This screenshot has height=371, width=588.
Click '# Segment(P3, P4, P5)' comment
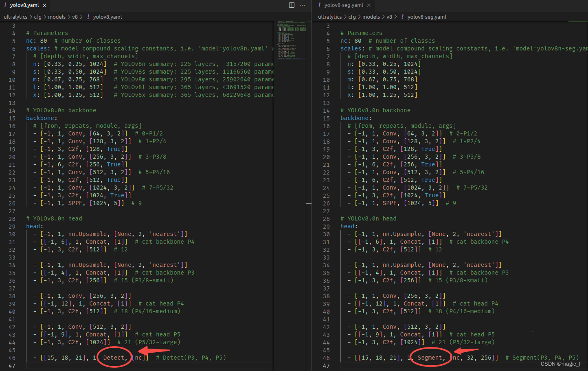tap(542, 358)
